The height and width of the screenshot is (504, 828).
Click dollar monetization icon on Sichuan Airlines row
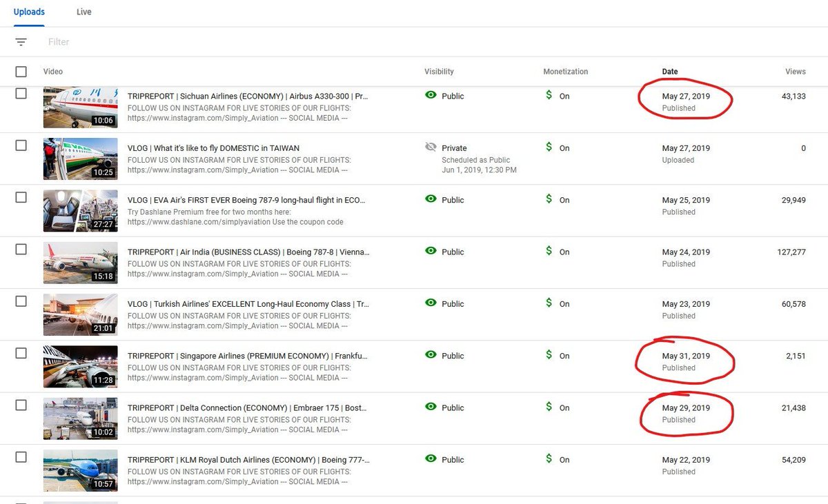pyautogui.click(x=549, y=95)
